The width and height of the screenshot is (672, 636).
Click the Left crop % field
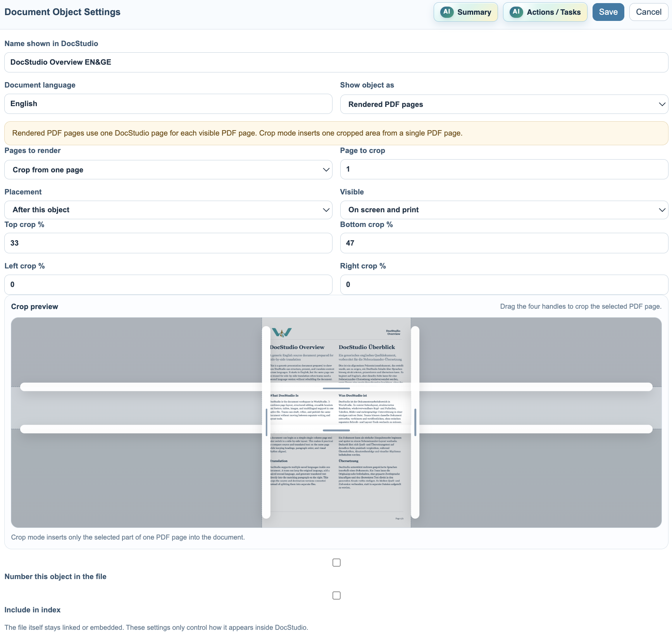coord(168,285)
